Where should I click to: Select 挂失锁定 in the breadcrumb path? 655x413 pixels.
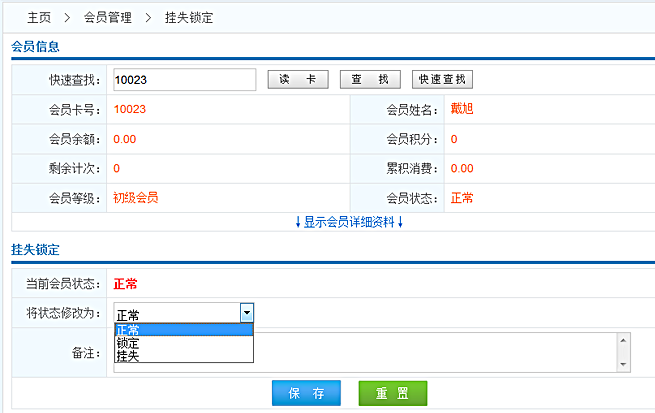tap(188, 18)
